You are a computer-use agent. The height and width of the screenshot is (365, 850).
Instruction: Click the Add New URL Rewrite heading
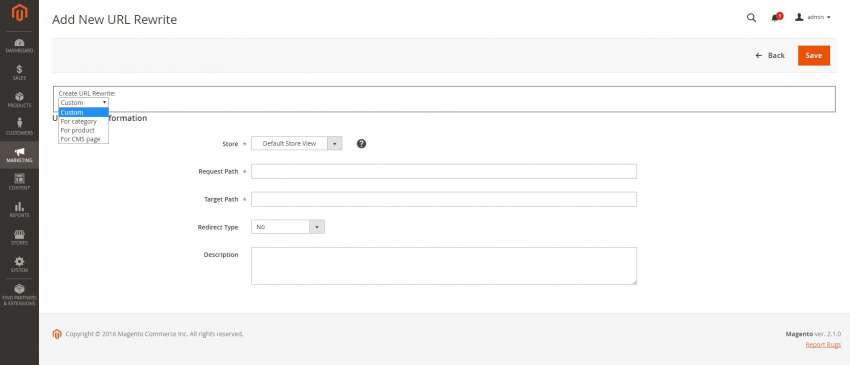point(114,20)
